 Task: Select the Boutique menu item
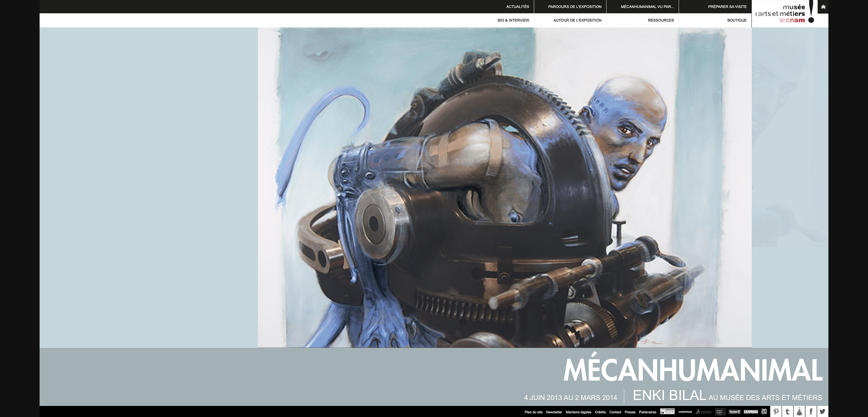click(x=737, y=20)
